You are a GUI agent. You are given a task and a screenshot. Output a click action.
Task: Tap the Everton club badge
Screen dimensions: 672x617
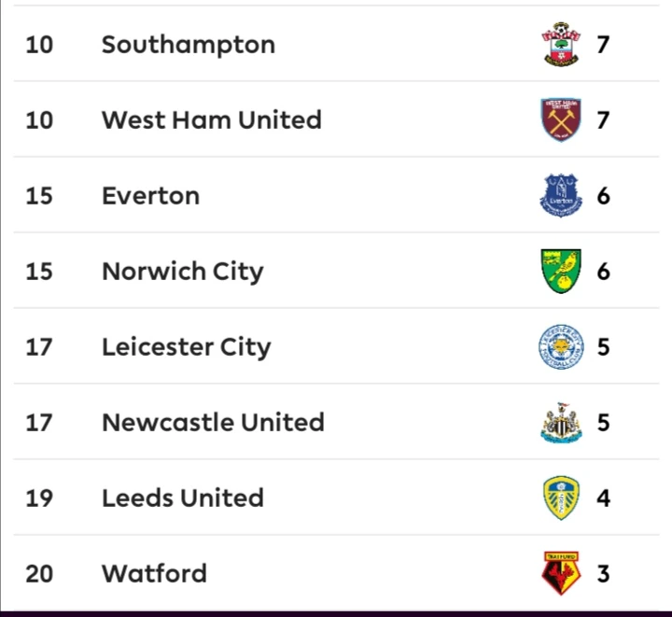point(561,195)
